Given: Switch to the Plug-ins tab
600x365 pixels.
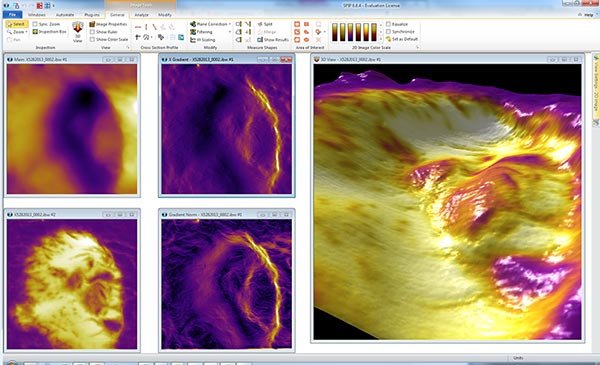Looking at the screenshot, I should coord(92,15).
